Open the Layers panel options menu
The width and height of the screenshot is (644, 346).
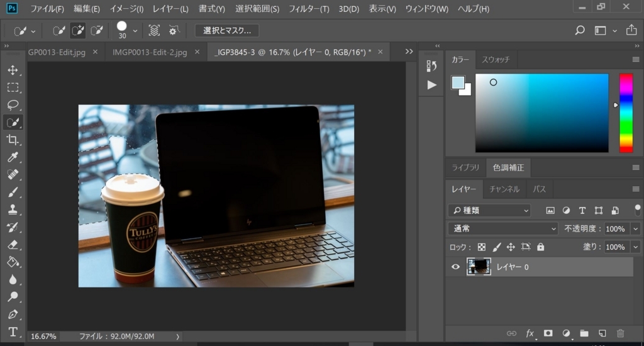click(635, 189)
